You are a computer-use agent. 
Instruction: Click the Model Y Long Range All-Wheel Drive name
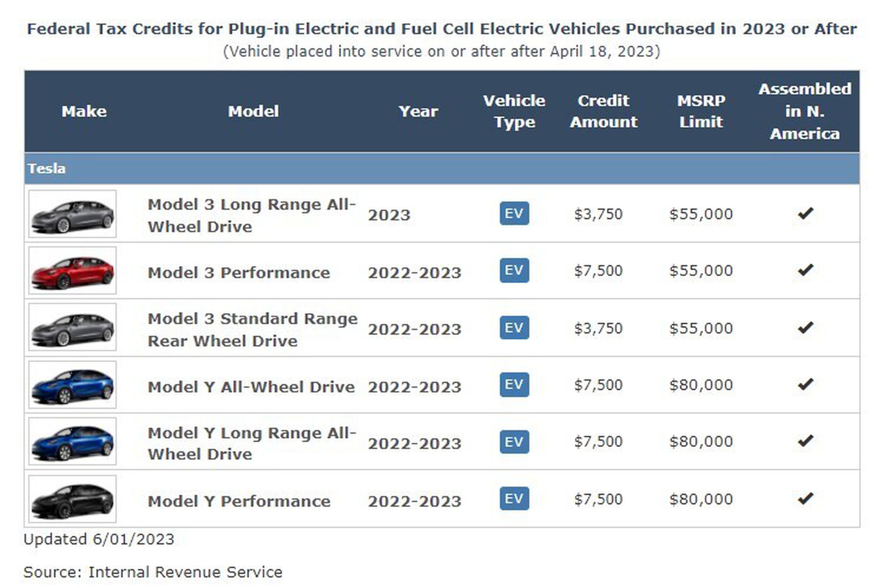coord(251,443)
